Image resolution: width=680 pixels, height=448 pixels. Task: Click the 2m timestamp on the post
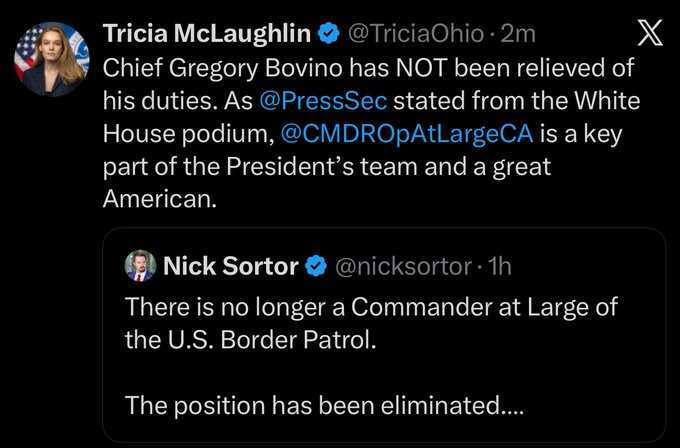tap(517, 35)
